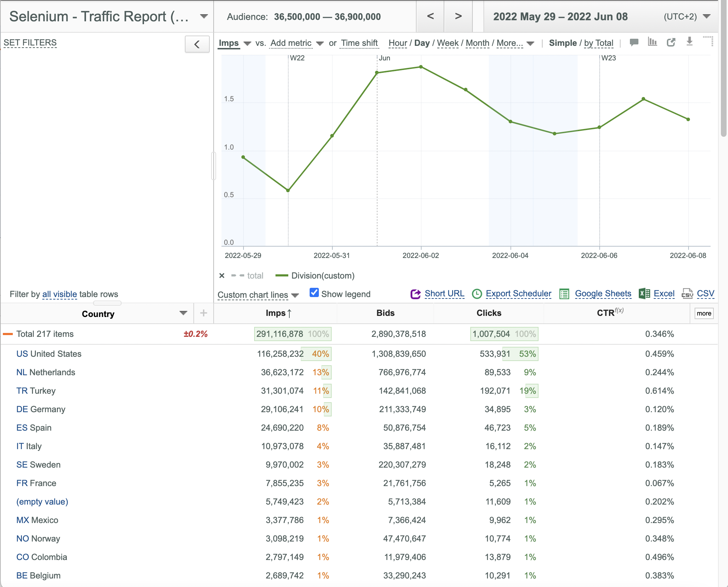Open the Country column dropdown
The height and width of the screenshot is (587, 728).
coord(183,313)
